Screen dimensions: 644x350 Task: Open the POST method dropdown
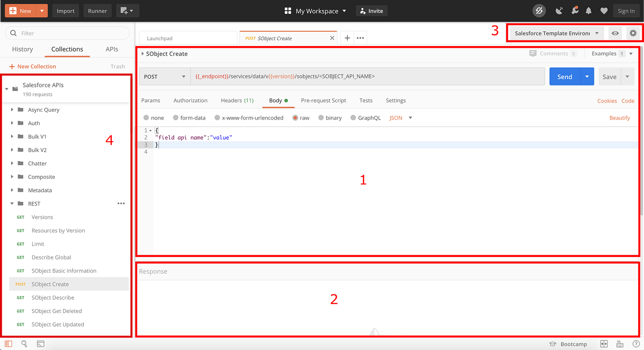(165, 76)
